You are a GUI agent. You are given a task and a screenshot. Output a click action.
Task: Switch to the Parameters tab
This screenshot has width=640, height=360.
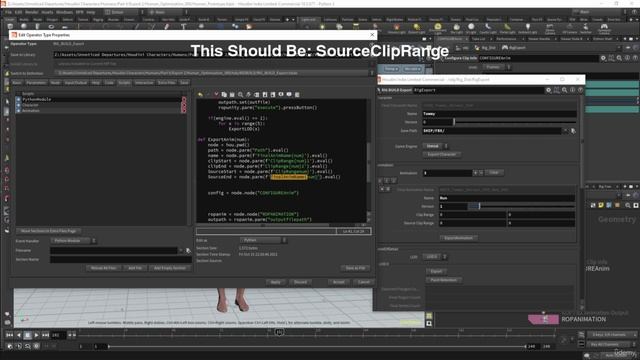[x=36, y=82]
